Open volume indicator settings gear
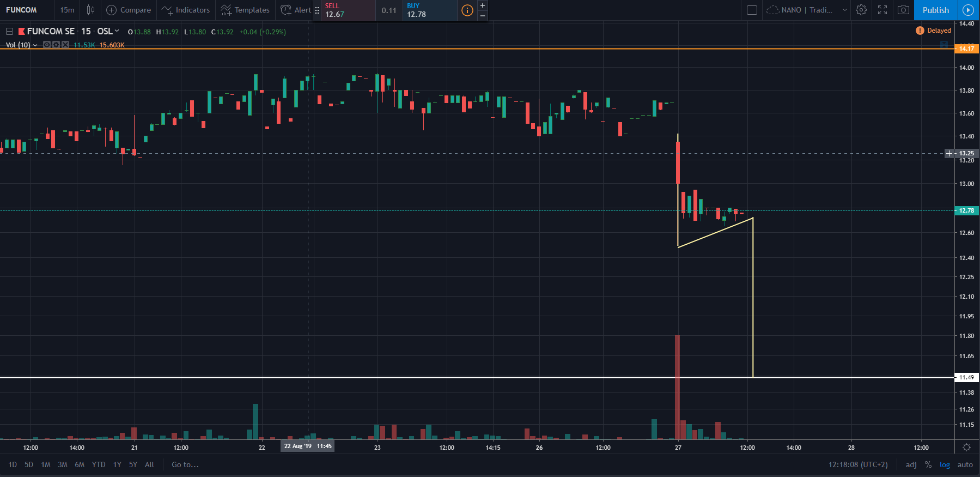The height and width of the screenshot is (477, 980). tap(56, 45)
